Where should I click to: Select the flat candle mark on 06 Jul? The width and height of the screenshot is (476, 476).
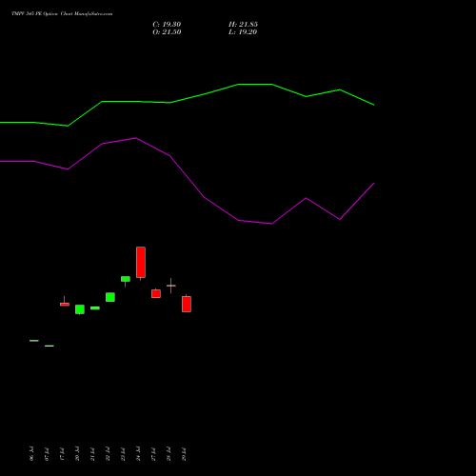(34, 341)
